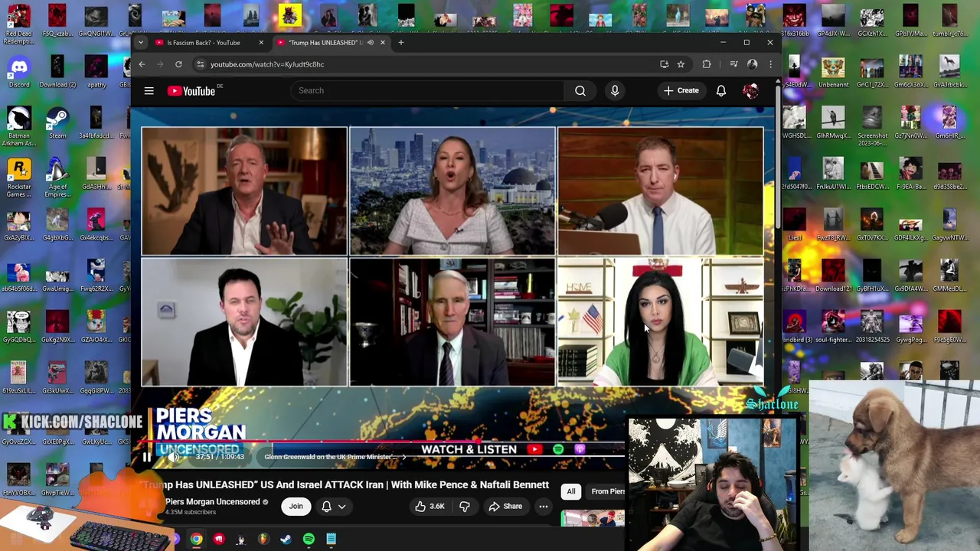Open YouTube guide hamburger menu
Screen dimensions: 980x551
149,91
